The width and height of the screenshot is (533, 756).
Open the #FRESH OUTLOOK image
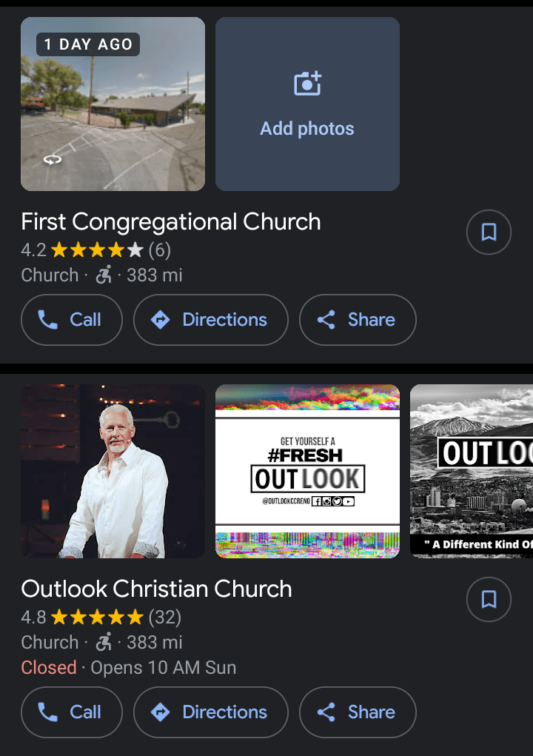[x=307, y=471]
